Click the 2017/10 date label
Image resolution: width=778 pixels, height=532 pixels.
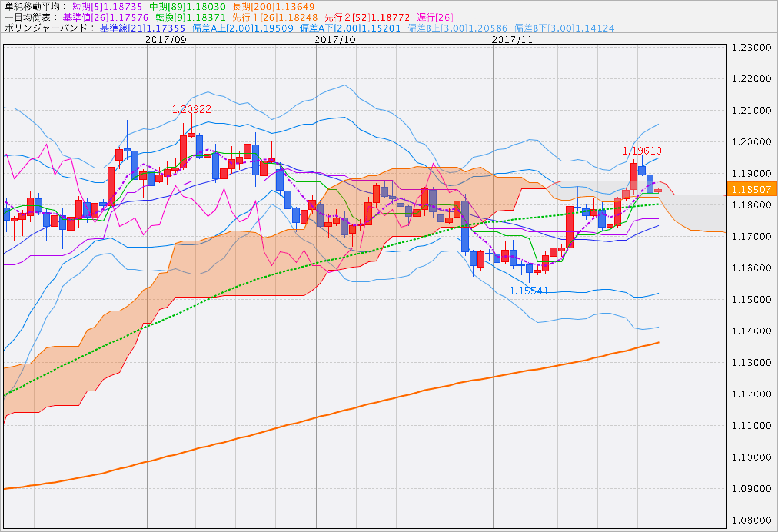pyautogui.click(x=335, y=40)
